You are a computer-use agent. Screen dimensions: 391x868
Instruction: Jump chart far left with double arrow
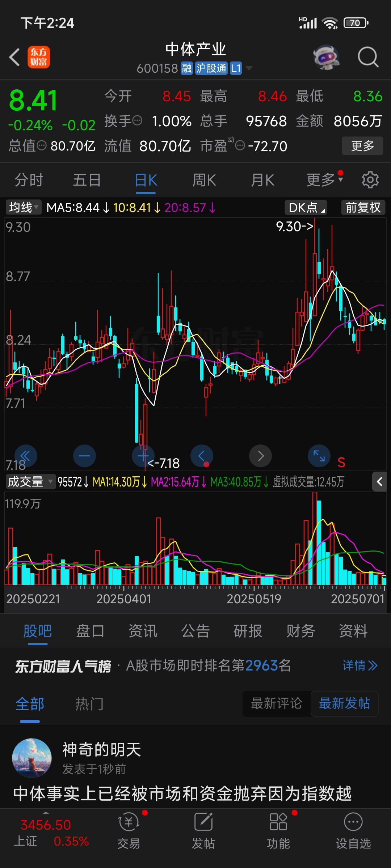(26, 456)
